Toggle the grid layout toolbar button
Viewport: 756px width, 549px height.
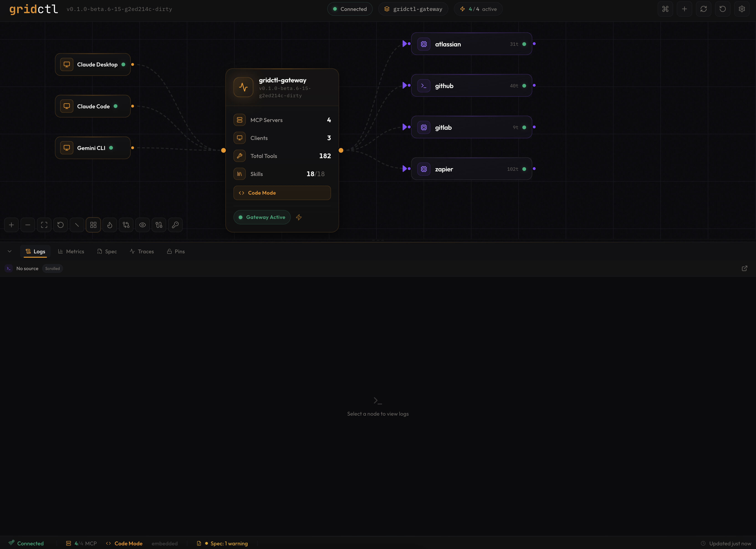coord(93,225)
